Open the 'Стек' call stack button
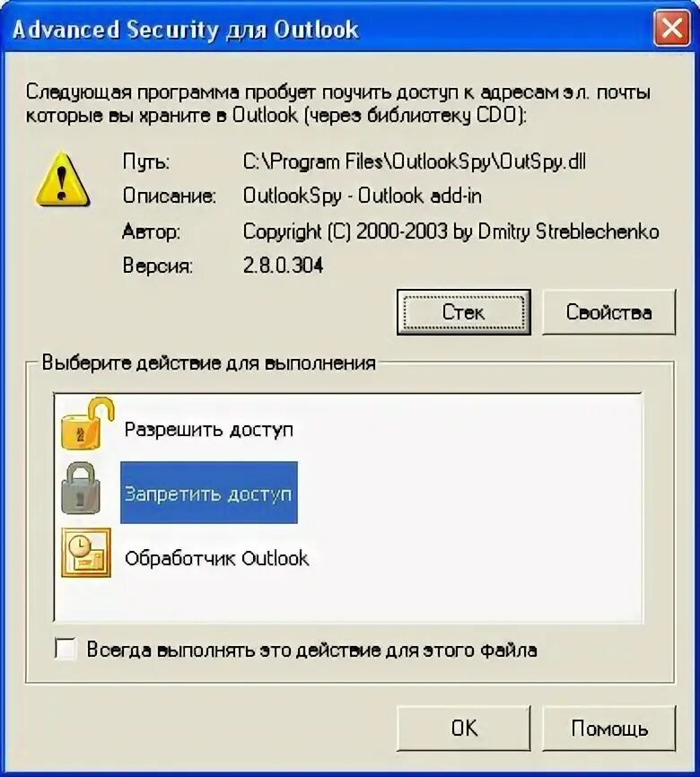 pyautogui.click(x=464, y=312)
